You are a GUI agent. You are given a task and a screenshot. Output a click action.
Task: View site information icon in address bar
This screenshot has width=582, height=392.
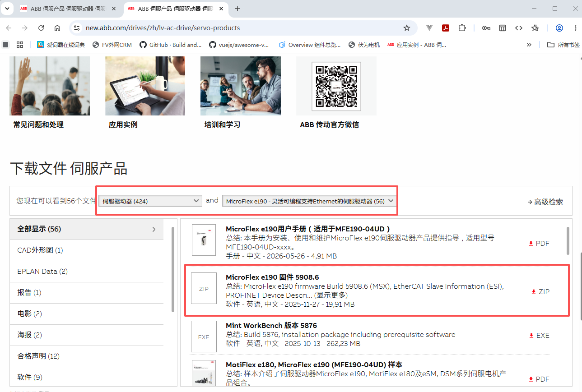click(x=77, y=28)
